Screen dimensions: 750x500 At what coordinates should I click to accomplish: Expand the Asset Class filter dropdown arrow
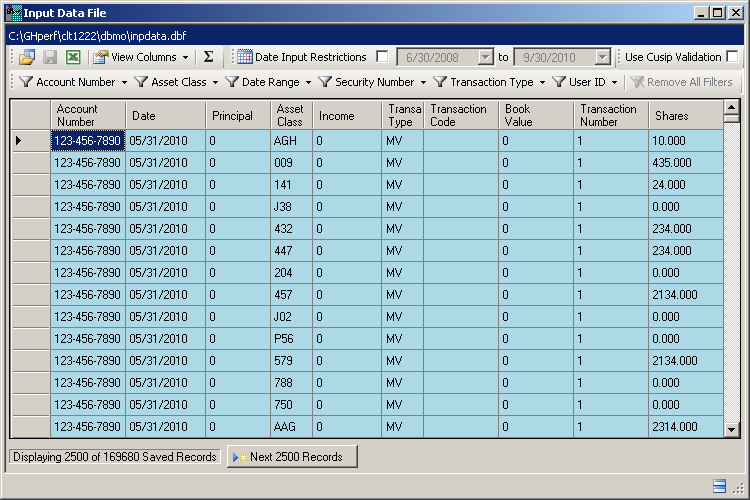(x=213, y=82)
